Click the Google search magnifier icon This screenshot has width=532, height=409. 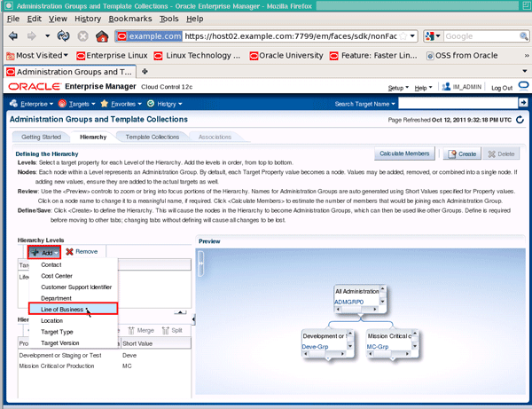coord(523,36)
